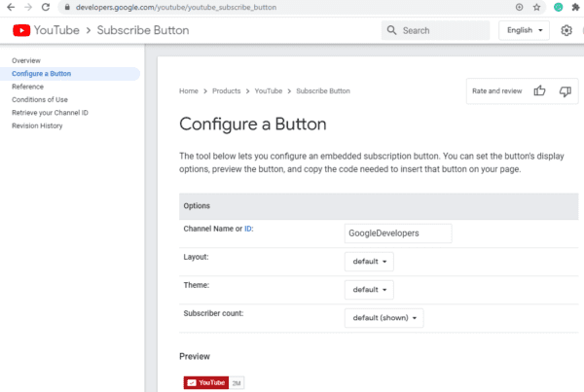This screenshot has width=584, height=392.
Task: Go to Overview in sidebar
Action: [26, 60]
